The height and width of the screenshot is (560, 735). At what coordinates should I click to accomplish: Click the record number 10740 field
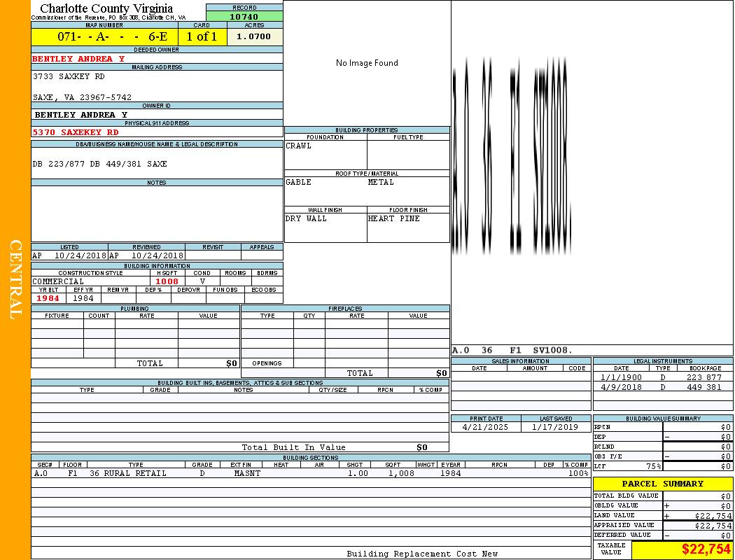pyautogui.click(x=244, y=16)
